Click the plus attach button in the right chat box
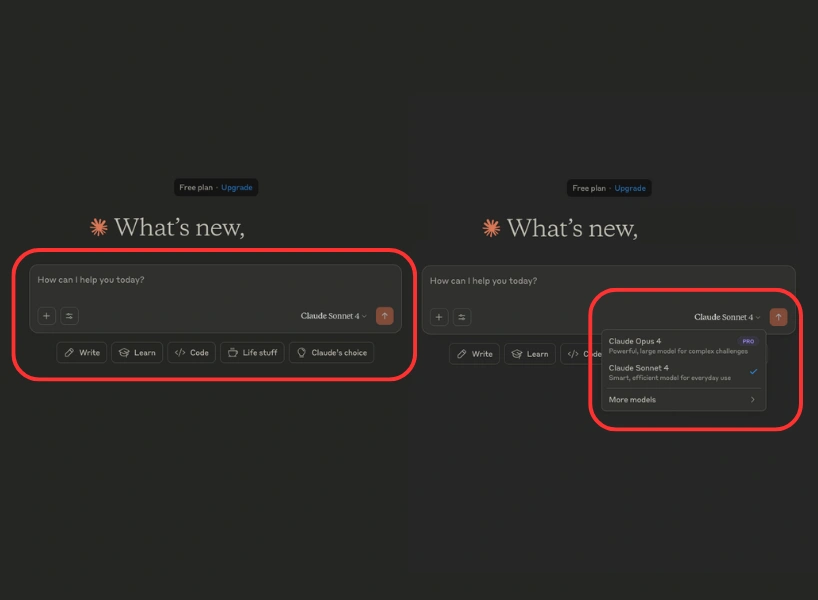The height and width of the screenshot is (600, 818). (x=439, y=317)
